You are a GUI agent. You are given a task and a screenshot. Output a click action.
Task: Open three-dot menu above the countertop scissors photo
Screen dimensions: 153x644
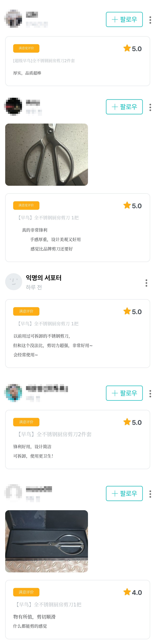point(150,107)
